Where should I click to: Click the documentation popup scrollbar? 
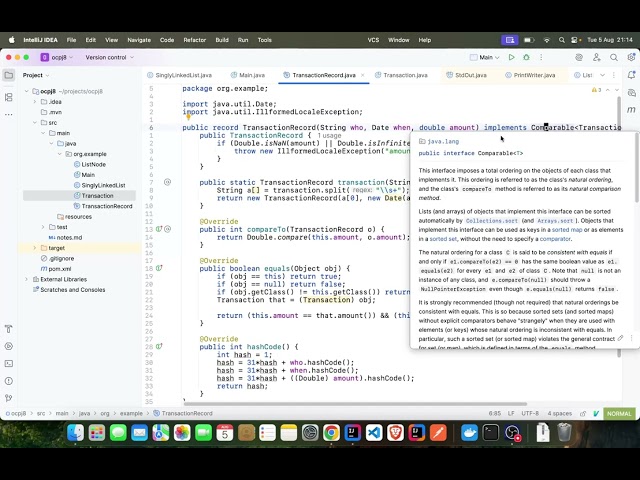click(x=637, y=169)
